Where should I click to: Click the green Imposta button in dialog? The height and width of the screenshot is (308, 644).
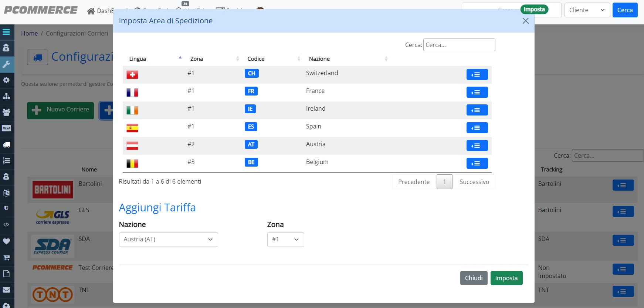tap(506, 278)
